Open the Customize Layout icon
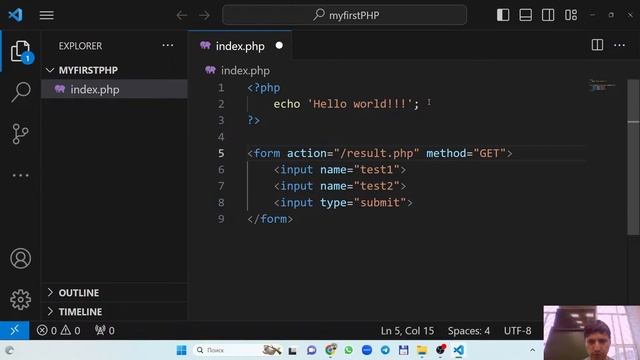The width and height of the screenshot is (640, 360). click(x=571, y=15)
